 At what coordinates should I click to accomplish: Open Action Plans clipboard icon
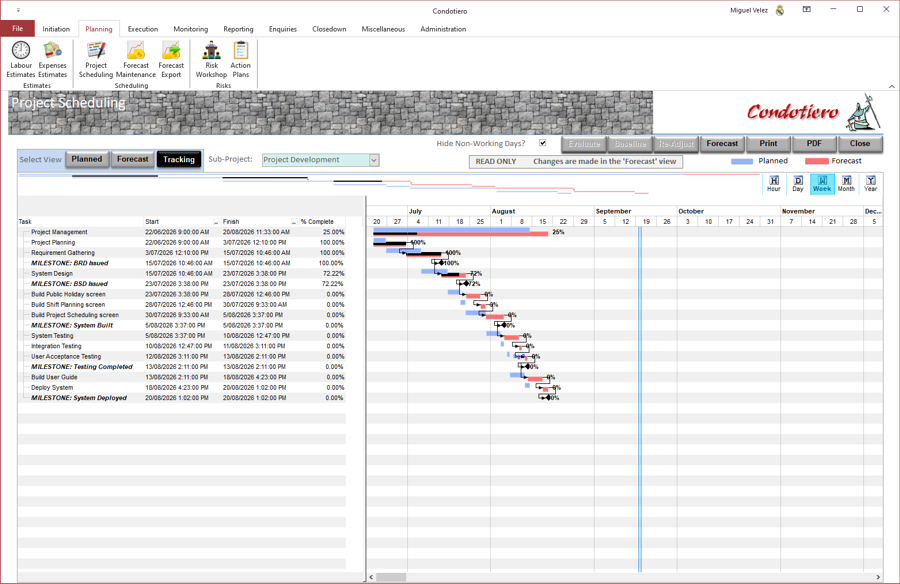[240, 59]
